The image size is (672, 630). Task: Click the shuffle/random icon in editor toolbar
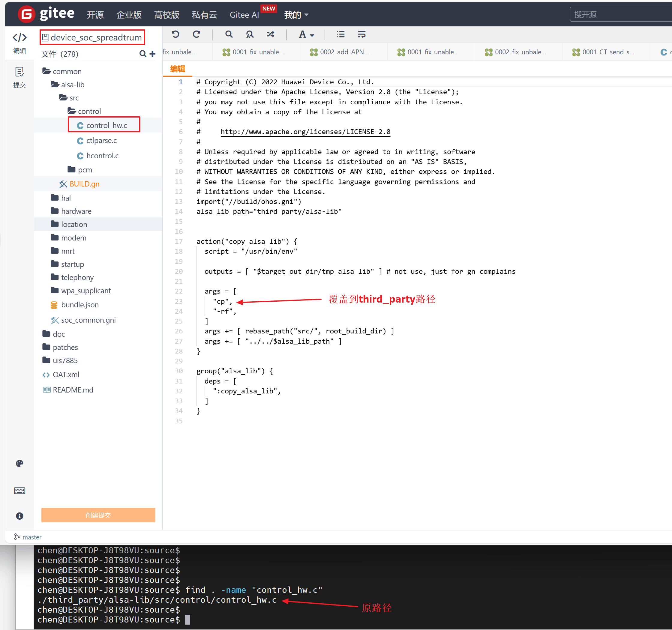click(x=270, y=34)
